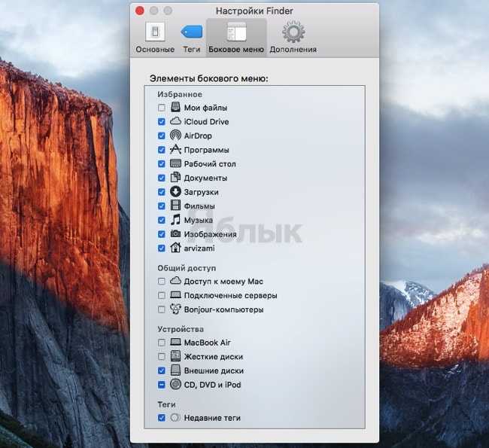Disable the Музыка checkbox
489x448 pixels.
[x=162, y=220]
